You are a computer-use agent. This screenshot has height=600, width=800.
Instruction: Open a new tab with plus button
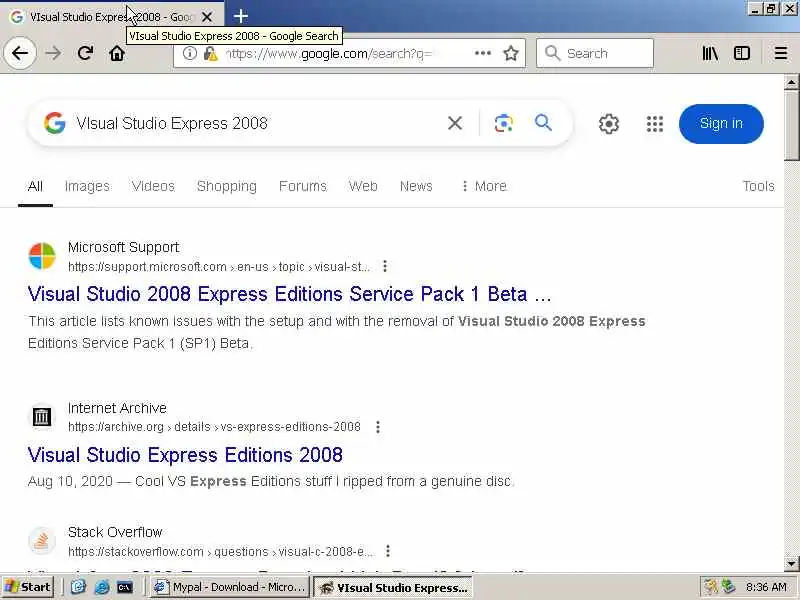pyautogui.click(x=241, y=17)
